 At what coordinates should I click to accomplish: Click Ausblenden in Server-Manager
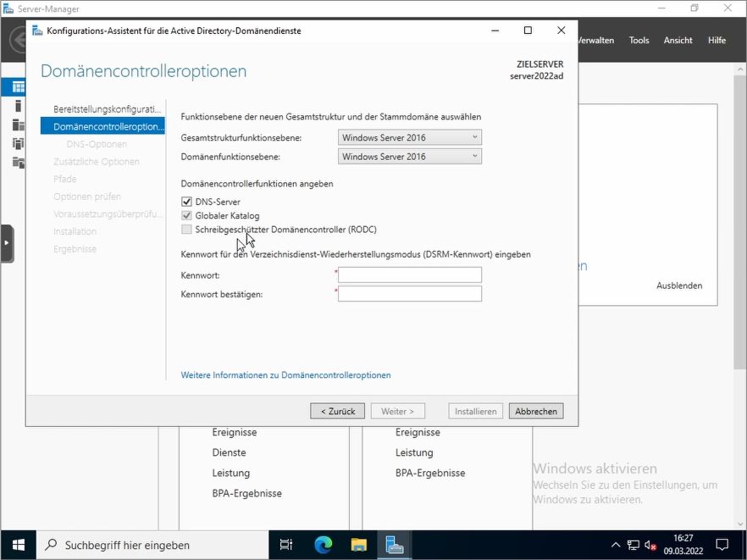tap(679, 286)
